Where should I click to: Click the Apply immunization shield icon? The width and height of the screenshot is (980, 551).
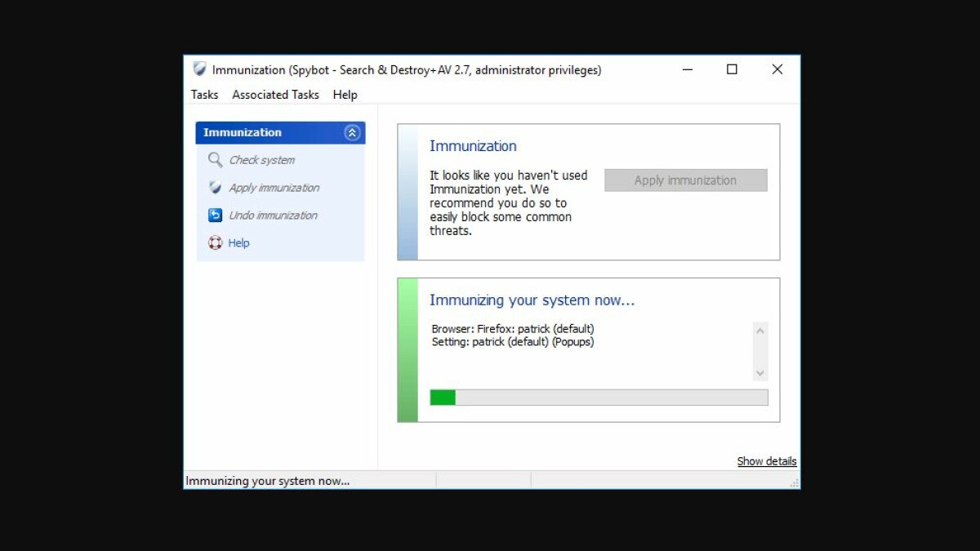[x=215, y=188]
